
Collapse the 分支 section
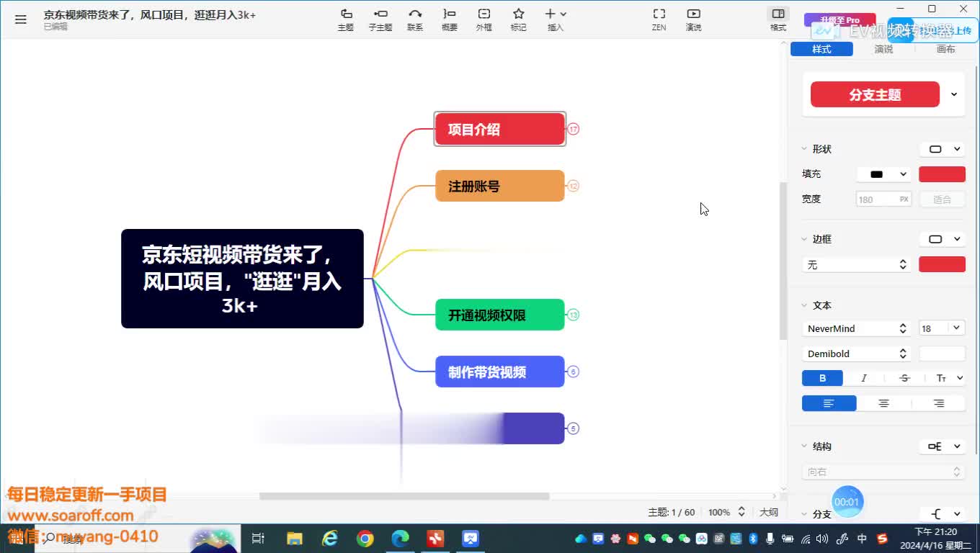(805, 514)
